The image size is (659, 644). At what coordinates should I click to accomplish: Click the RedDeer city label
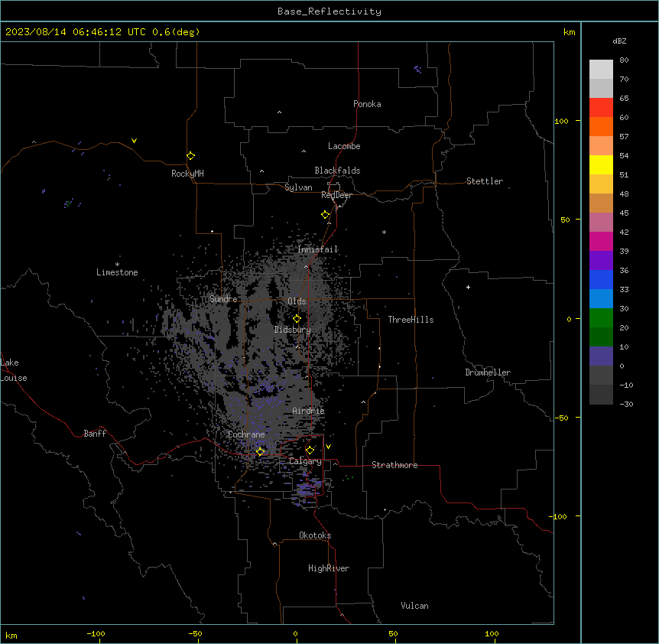tap(336, 195)
